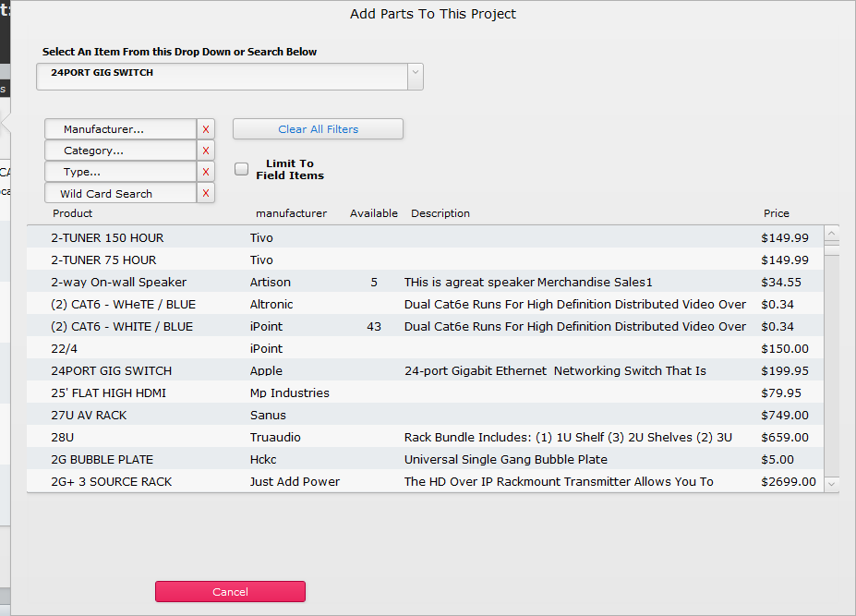Open the Manufacturer filter selector

click(x=120, y=128)
